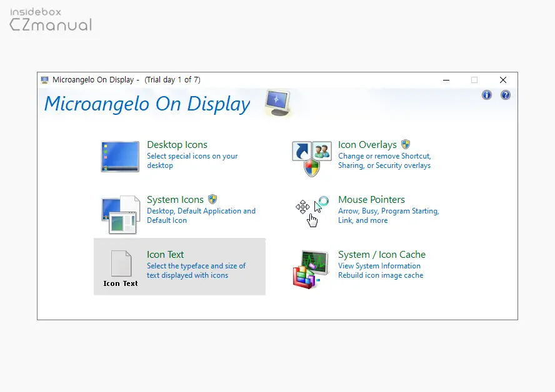Click "Rebuild icon image cache" text

[380, 275]
